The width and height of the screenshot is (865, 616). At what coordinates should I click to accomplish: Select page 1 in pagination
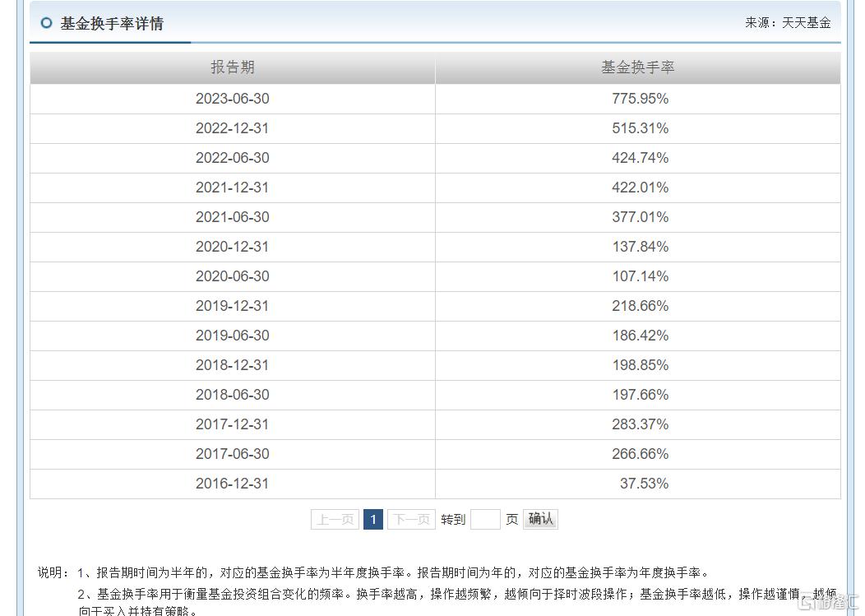tap(373, 520)
